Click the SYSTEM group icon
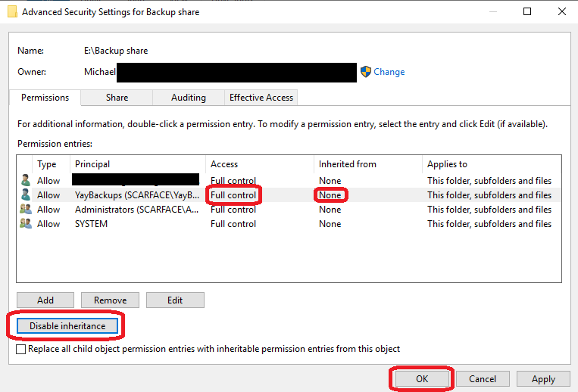The width and height of the screenshot is (578, 392). click(x=27, y=224)
